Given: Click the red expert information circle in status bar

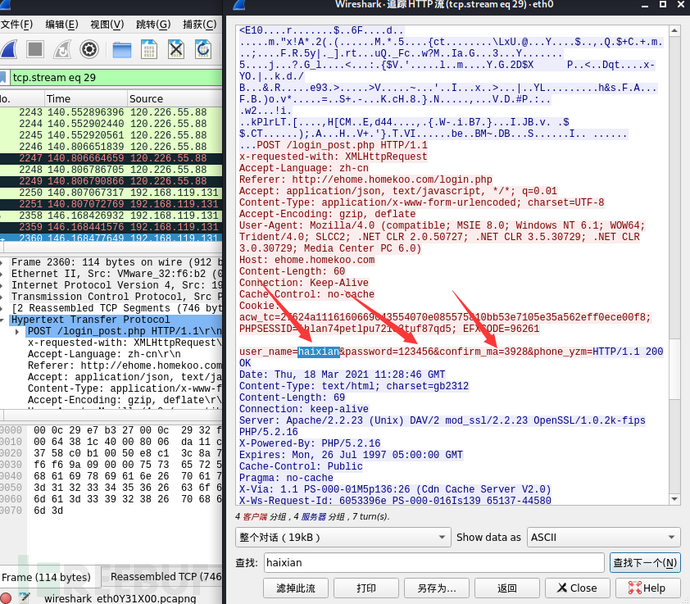Looking at the screenshot, I should (x=6, y=598).
